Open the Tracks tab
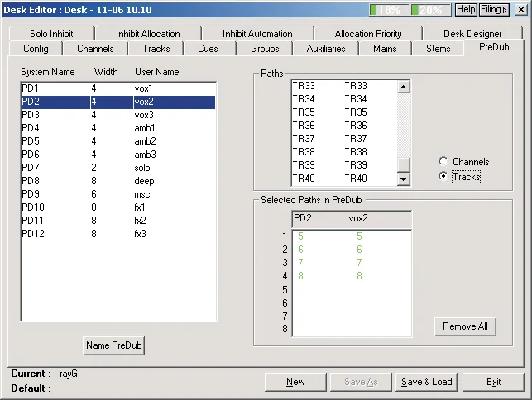 click(156, 49)
